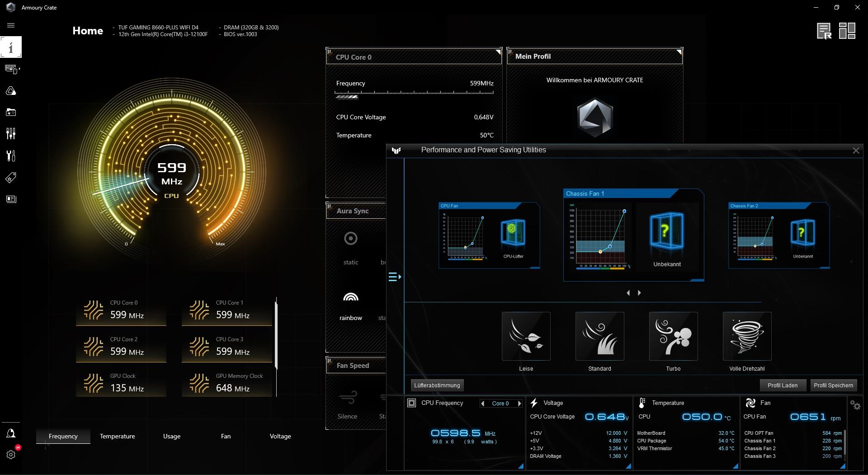This screenshot has height=475, width=868.
Task: Open the user notifications bell icon
Action: click(x=11, y=433)
